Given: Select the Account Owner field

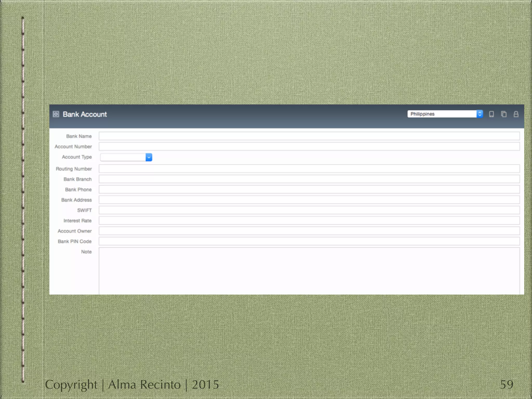Looking at the screenshot, I should point(309,231).
